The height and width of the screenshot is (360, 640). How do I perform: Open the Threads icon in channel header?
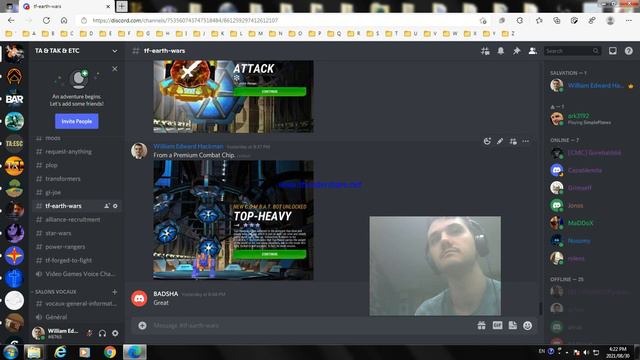[x=485, y=51]
